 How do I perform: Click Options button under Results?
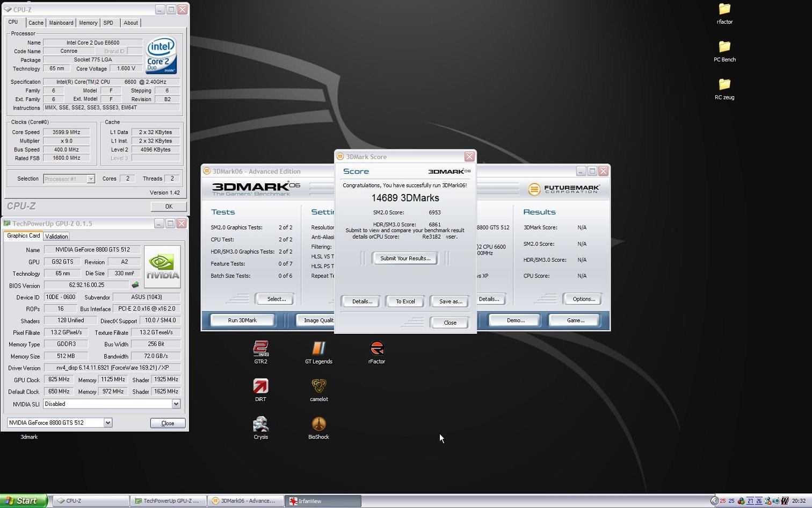pos(583,299)
